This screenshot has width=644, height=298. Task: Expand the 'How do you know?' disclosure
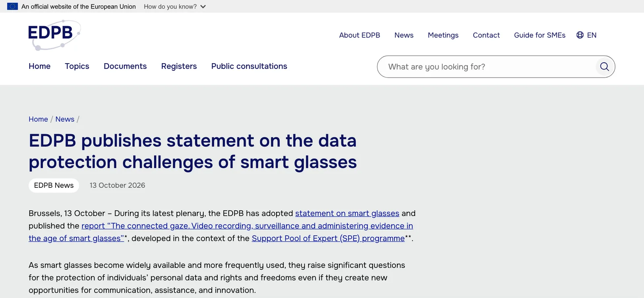click(175, 6)
